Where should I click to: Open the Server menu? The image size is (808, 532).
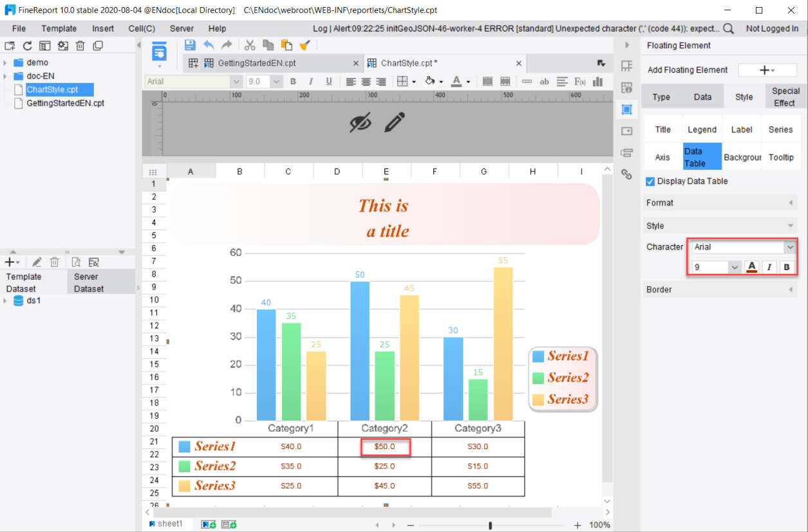(x=181, y=28)
